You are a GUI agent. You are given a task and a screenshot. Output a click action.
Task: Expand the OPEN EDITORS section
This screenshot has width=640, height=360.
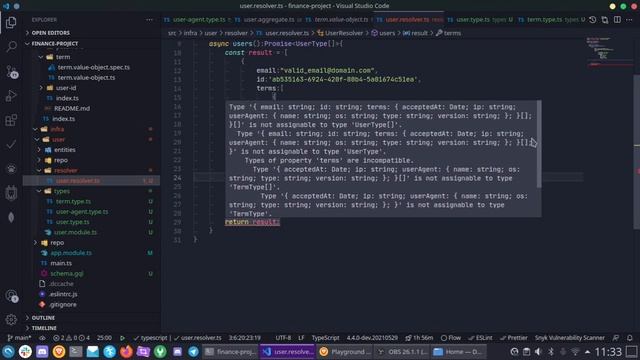pos(91,33)
